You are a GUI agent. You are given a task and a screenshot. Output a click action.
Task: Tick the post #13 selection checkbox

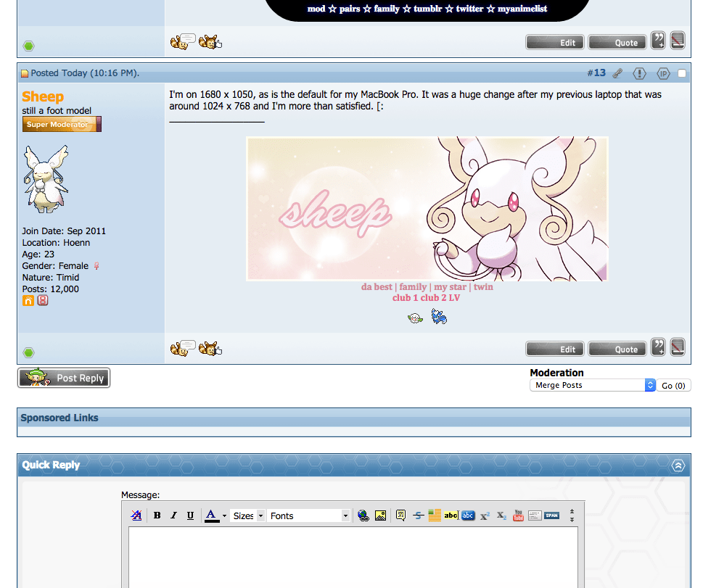pos(682,73)
